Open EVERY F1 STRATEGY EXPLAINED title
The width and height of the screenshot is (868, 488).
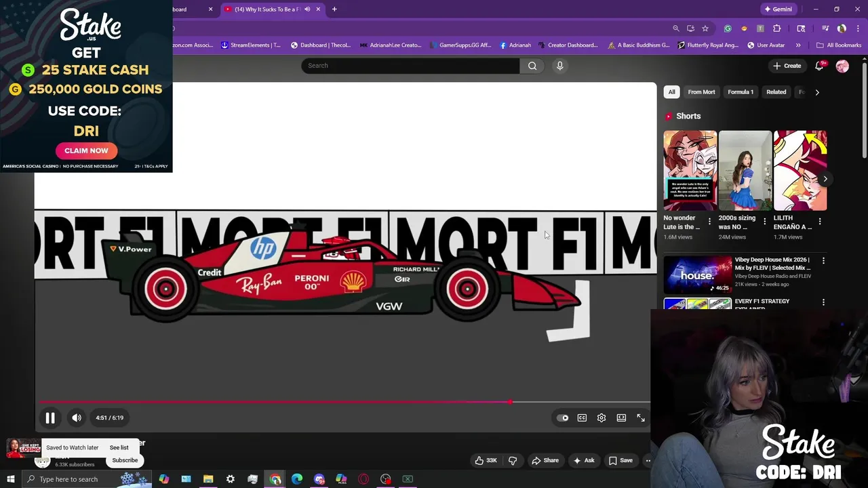coord(762,304)
